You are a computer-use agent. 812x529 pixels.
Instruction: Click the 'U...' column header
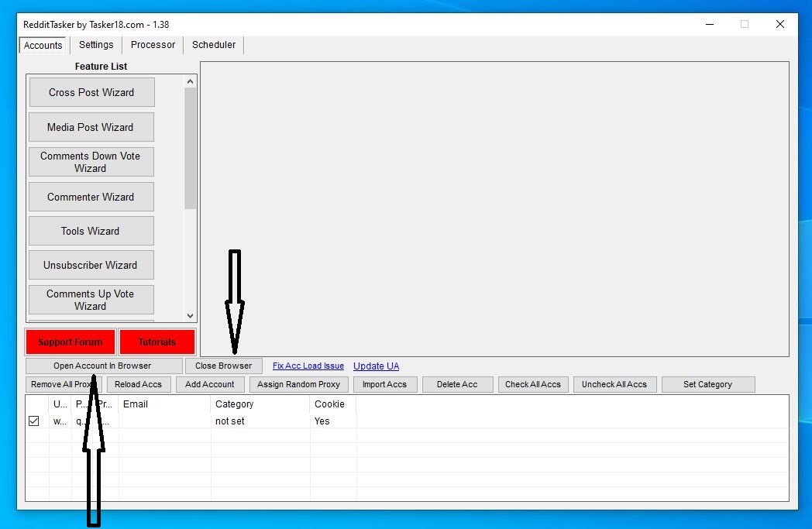pyautogui.click(x=60, y=404)
